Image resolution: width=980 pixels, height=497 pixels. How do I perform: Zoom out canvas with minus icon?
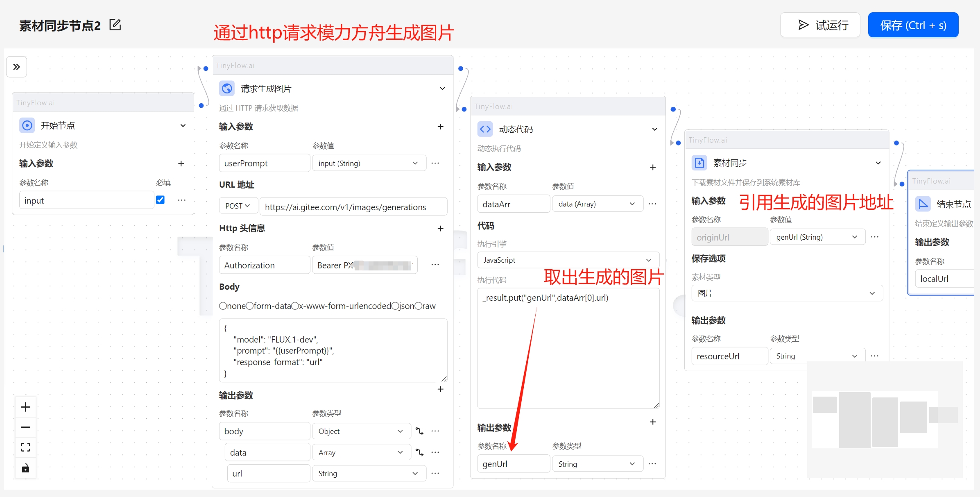click(25, 427)
